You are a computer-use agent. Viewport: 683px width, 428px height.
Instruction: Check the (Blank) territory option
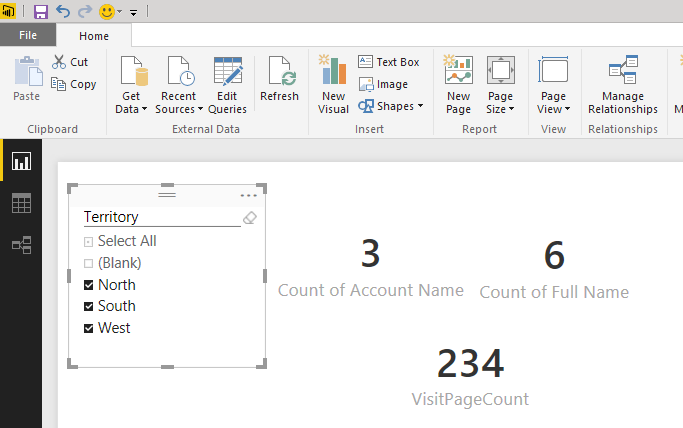(x=89, y=263)
